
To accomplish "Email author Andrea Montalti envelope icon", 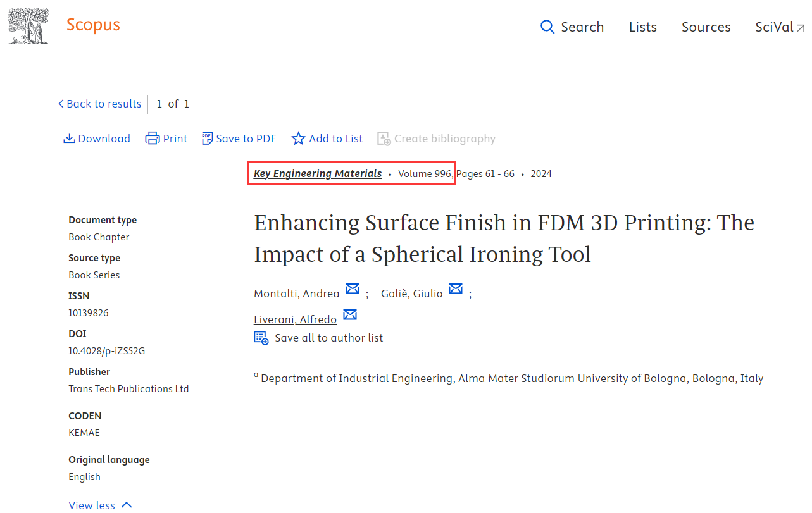I will [x=353, y=290].
